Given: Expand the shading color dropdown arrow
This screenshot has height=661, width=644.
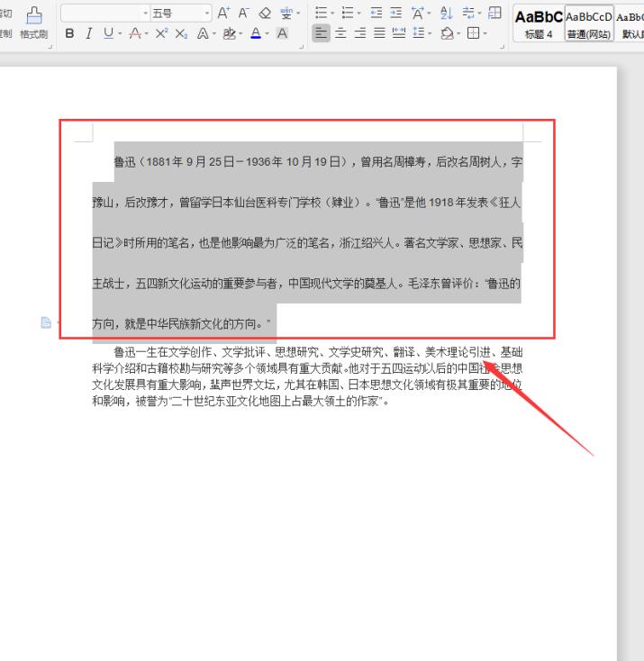Looking at the screenshot, I should click(458, 33).
